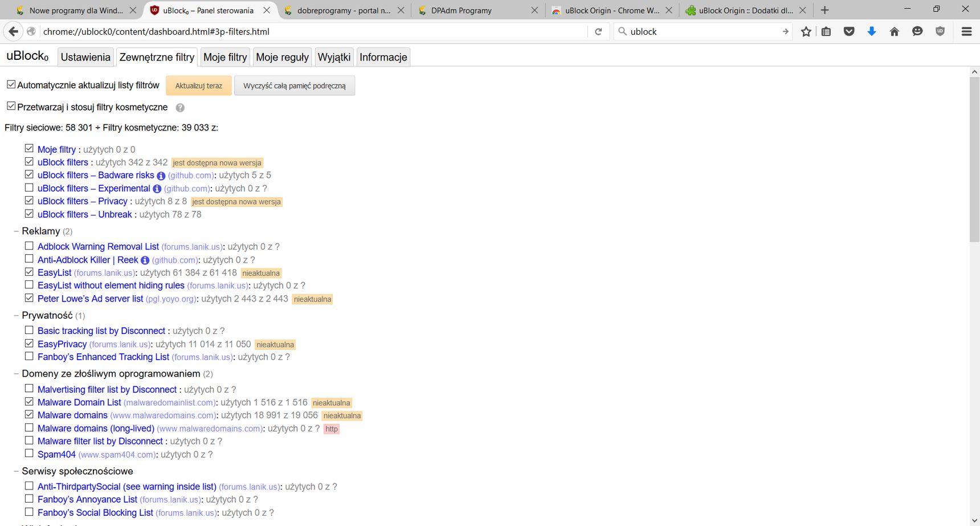980x526 pixels.
Task: Open the Informacje tab
Action: pyautogui.click(x=383, y=57)
